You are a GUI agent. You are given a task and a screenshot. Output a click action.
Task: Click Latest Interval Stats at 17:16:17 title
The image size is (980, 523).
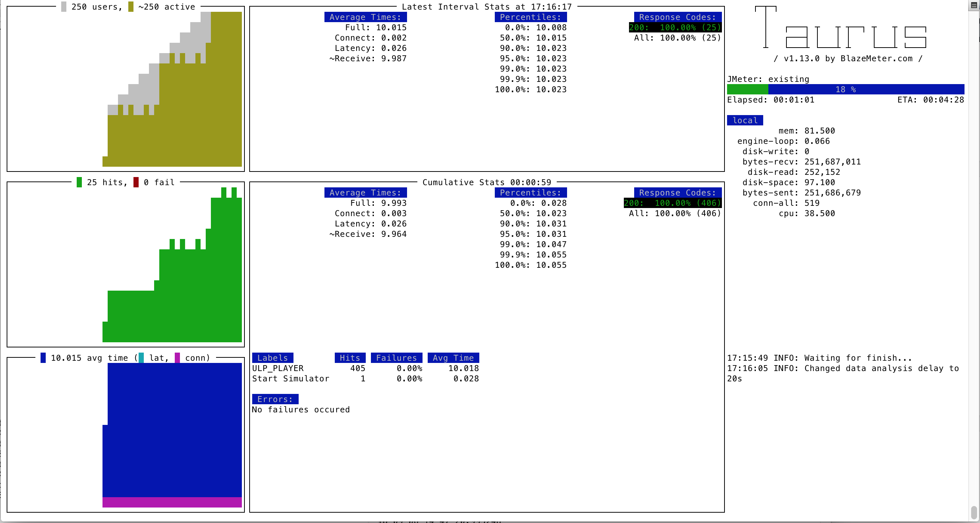click(487, 7)
